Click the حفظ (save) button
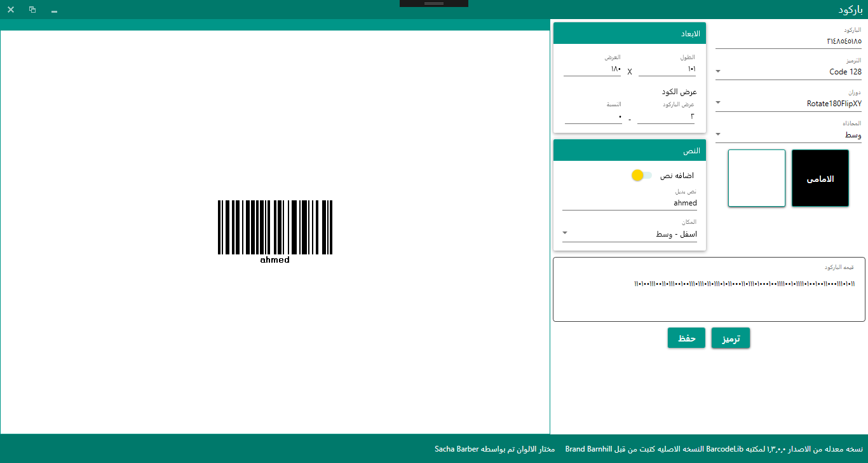The width and height of the screenshot is (868, 463). 686,338
